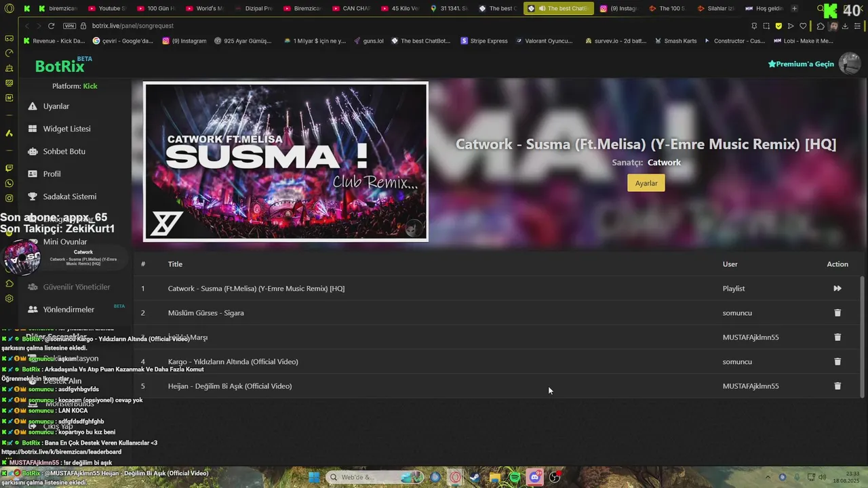
Task: Open GX Corner gamepad sidebar icon
Action: [9, 39]
